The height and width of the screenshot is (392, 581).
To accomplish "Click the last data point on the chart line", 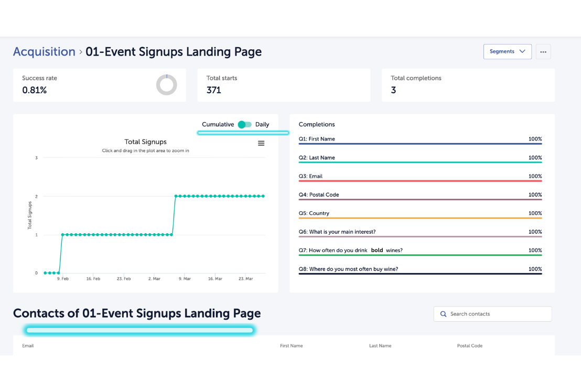I will pos(263,196).
